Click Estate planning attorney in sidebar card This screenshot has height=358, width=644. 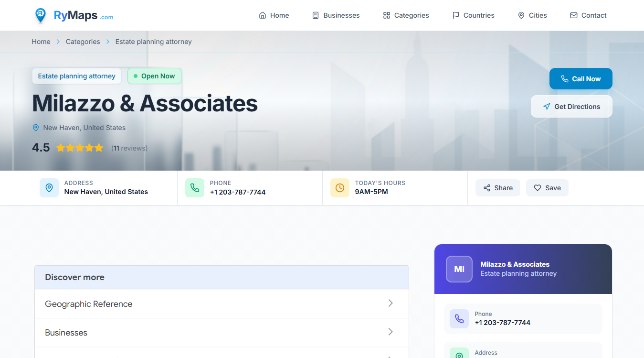(518, 274)
